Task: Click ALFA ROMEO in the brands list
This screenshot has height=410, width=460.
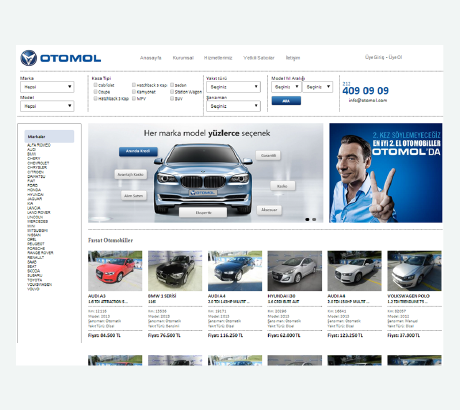Action: pyautogui.click(x=39, y=145)
